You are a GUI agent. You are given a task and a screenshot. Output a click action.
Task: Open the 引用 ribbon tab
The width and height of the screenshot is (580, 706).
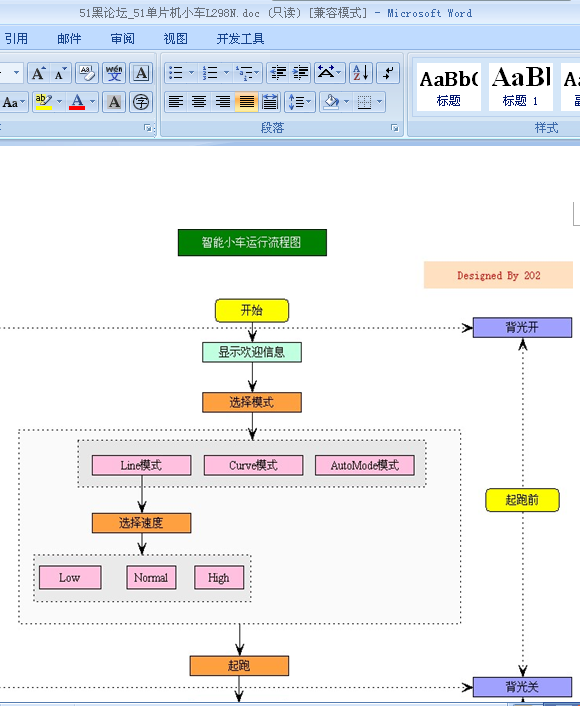pyautogui.click(x=16, y=39)
